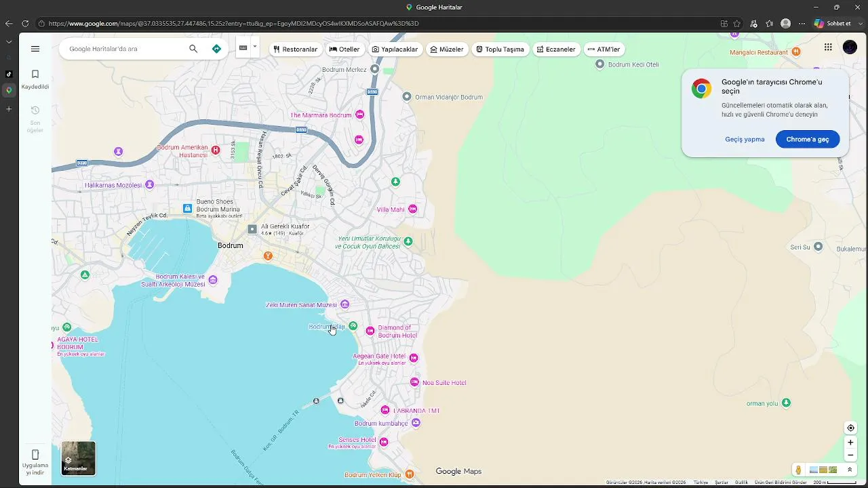Viewport: 868px width, 488px height.
Task: Click the Chrome'a geç button
Action: coord(808,139)
